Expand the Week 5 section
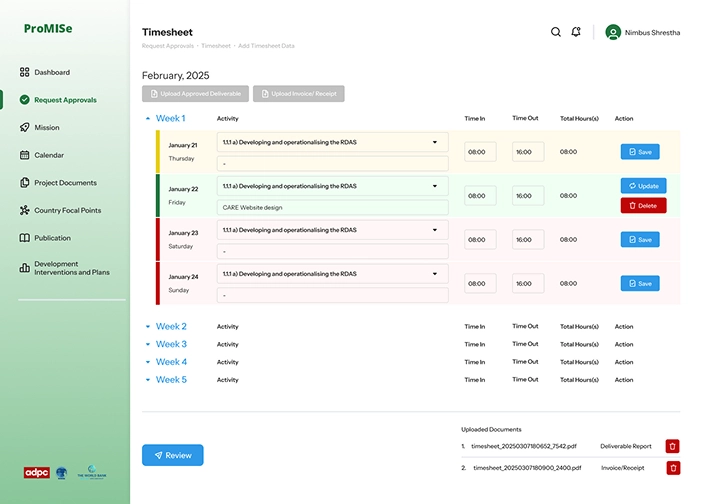710x504 pixels. 148,380
